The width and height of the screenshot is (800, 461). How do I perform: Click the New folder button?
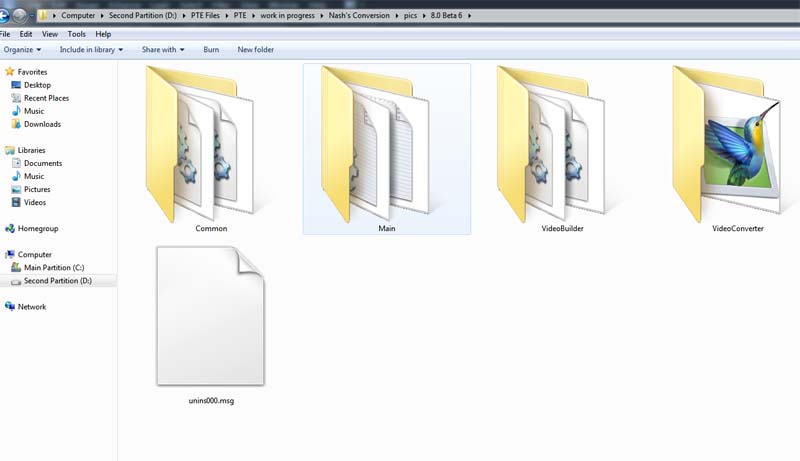tap(256, 49)
